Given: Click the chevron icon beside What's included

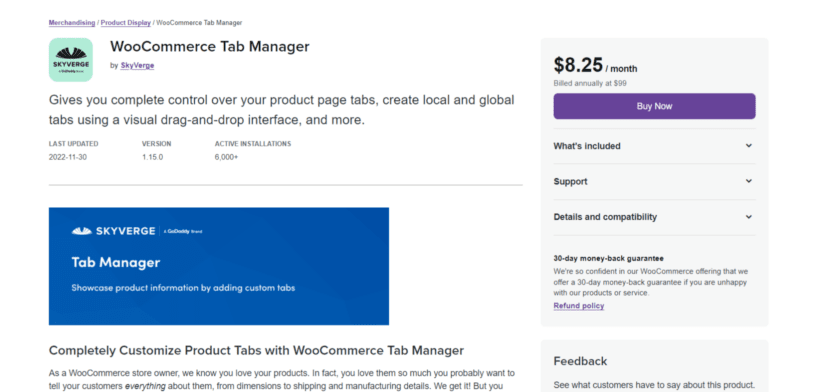Looking at the screenshot, I should coord(748,146).
